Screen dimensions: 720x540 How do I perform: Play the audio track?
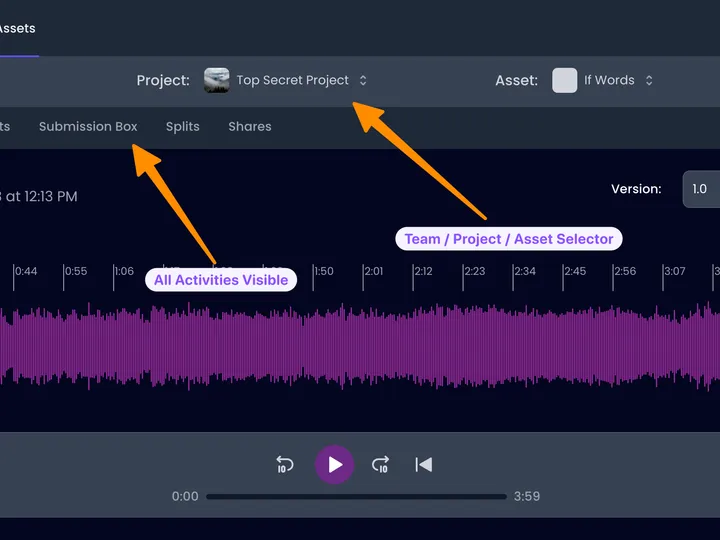334,464
